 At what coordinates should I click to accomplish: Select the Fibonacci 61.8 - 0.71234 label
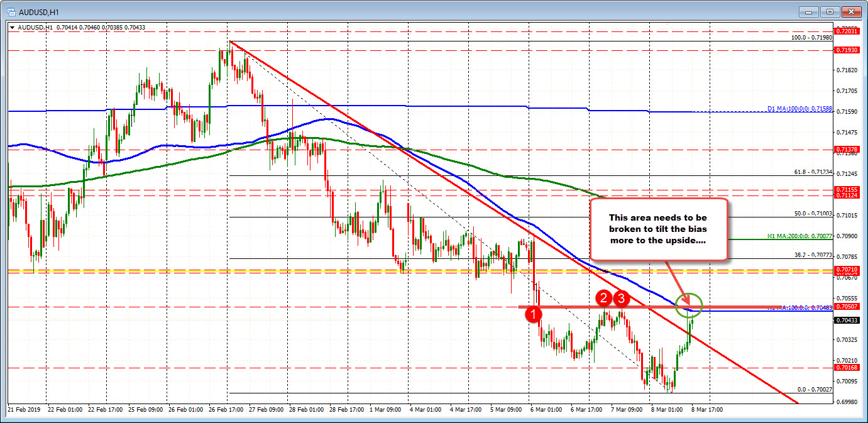click(x=813, y=172)
